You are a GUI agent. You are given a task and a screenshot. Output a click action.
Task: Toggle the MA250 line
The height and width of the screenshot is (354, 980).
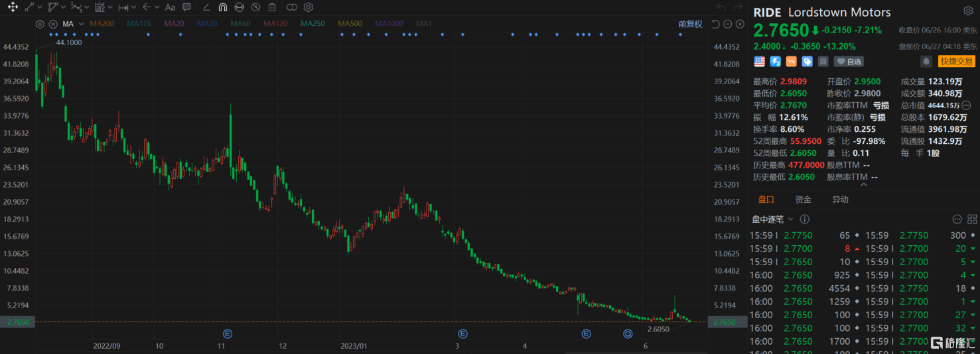(313, 24)
